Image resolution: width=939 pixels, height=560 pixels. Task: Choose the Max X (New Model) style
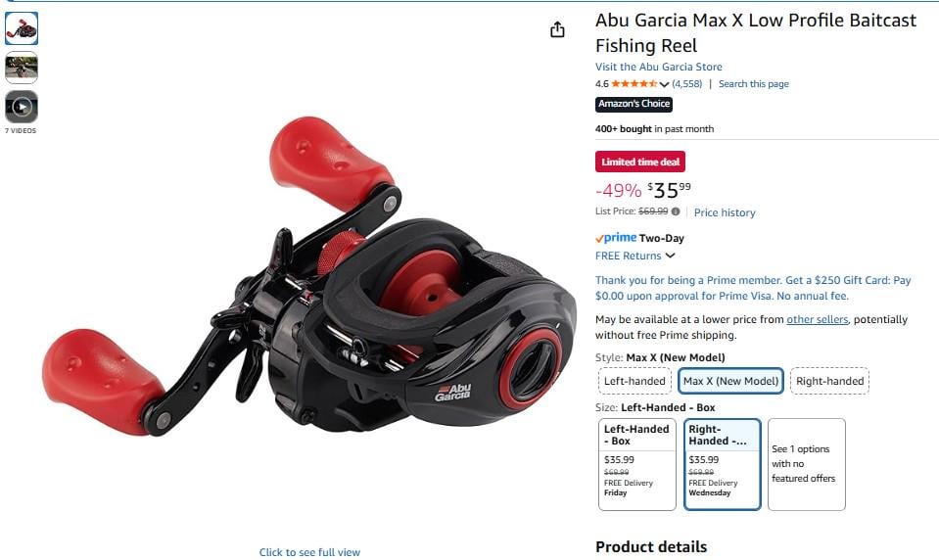pos(730,381)
